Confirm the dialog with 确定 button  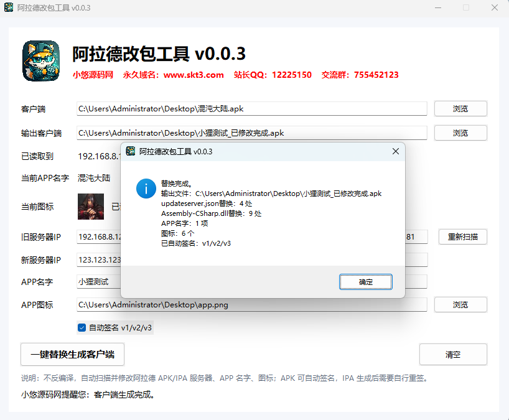[x=365, y=282]
